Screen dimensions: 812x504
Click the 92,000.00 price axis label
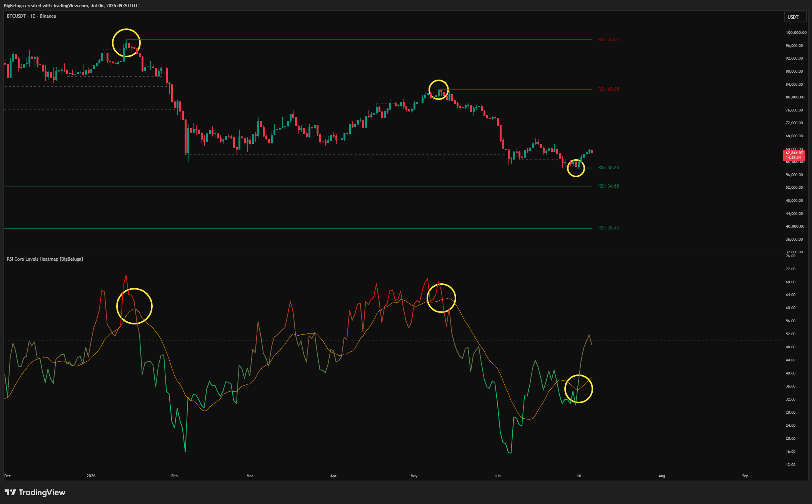794,58
